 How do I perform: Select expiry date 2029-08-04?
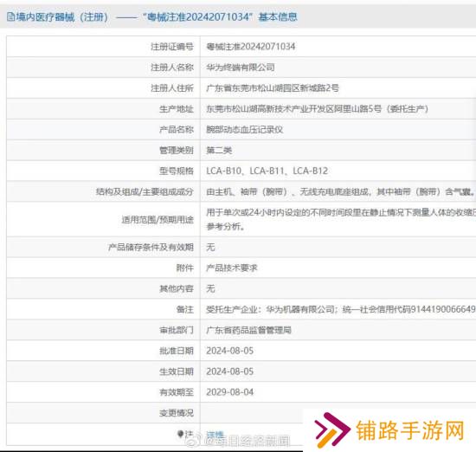tap(230, 392)
